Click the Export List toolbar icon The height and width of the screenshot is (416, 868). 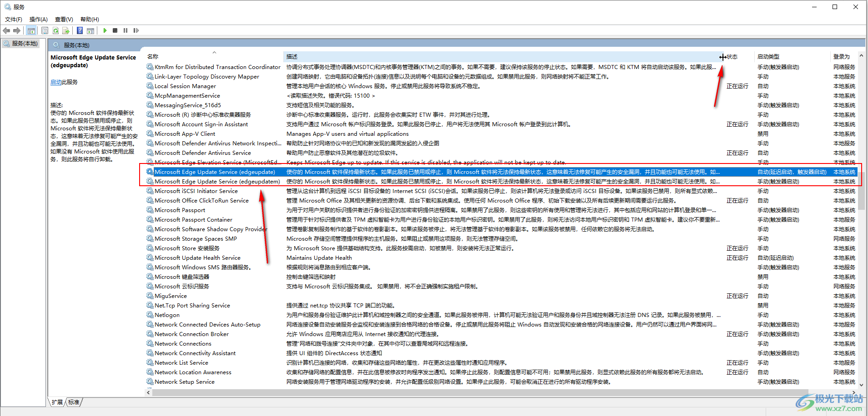point(66,30)
